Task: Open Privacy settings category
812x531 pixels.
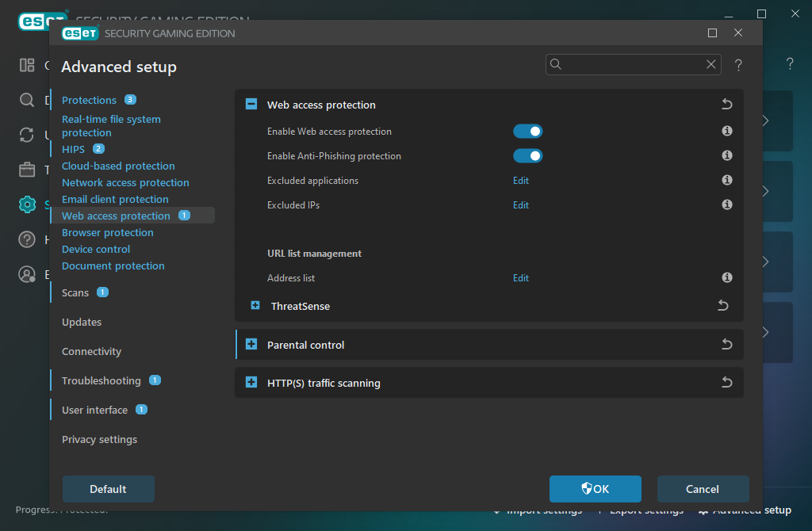Action: tap(99, 439)
